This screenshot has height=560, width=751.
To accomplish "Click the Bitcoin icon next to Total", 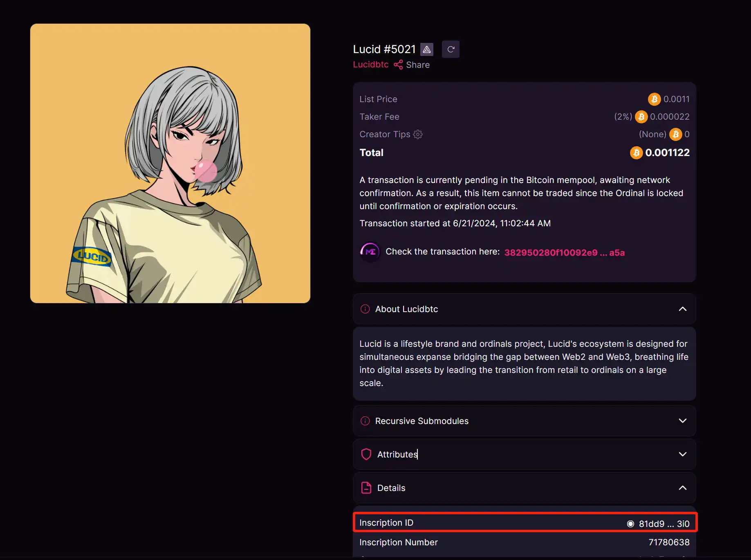I will (x=636, y=153).
